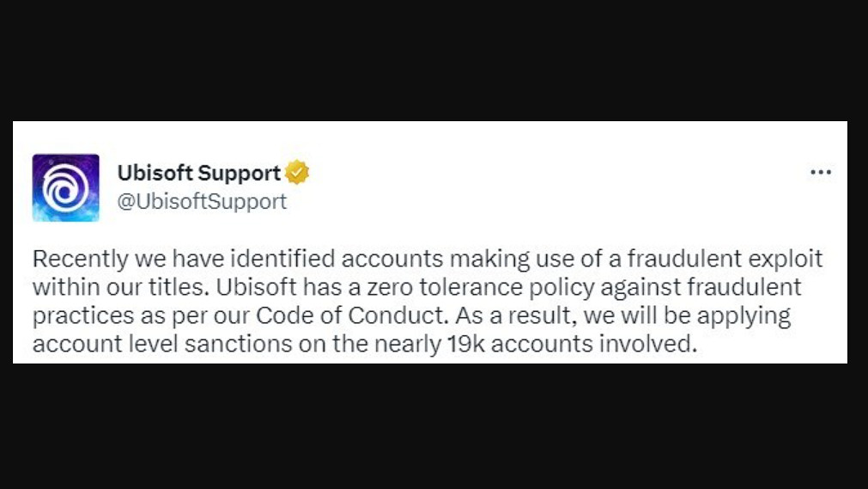Viewport: 868px width, 489px height.
Task: Click the Ubisoft Support profile avatar
Action: coord(65,187)
